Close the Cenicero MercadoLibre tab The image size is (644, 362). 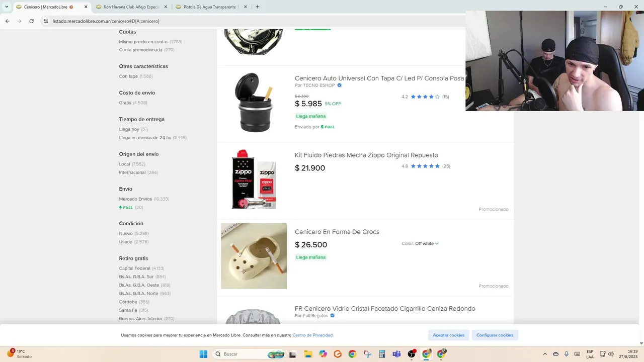[86, 7]
